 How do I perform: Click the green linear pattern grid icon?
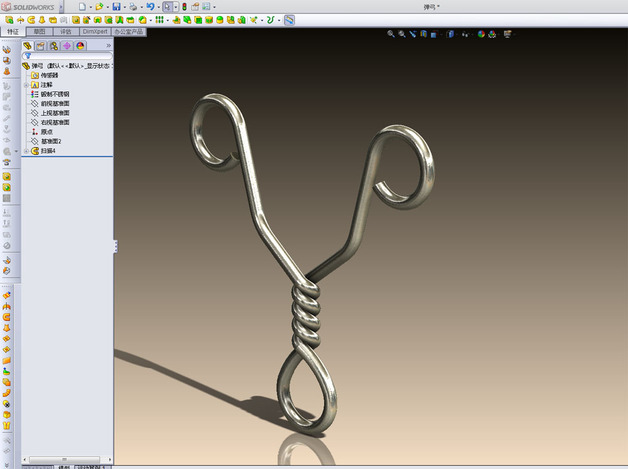pyautogui.click(x=159, y=20)
